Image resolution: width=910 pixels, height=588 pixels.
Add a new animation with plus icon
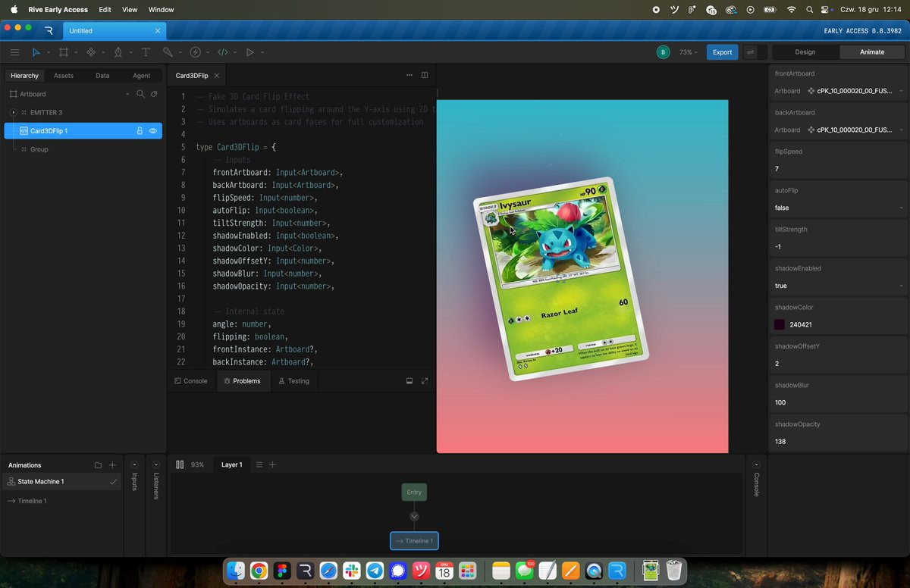[112, 465]
